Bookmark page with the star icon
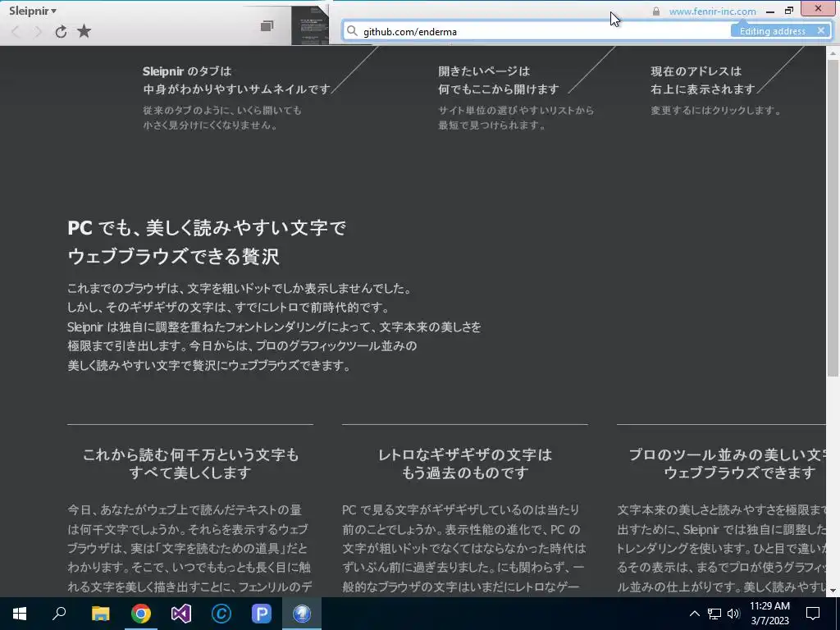This screenshot has width=840, height=630. (84, 31)
